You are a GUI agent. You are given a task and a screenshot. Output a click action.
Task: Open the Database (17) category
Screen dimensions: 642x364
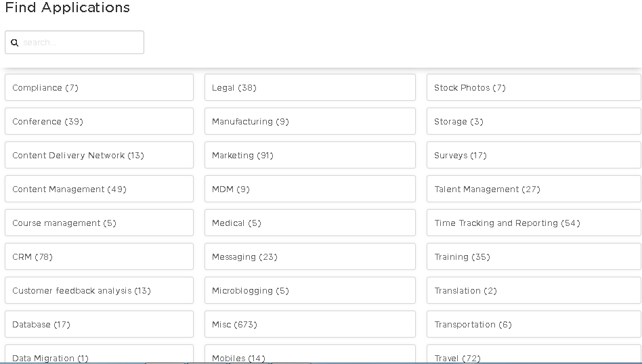(x=99, y=325)
